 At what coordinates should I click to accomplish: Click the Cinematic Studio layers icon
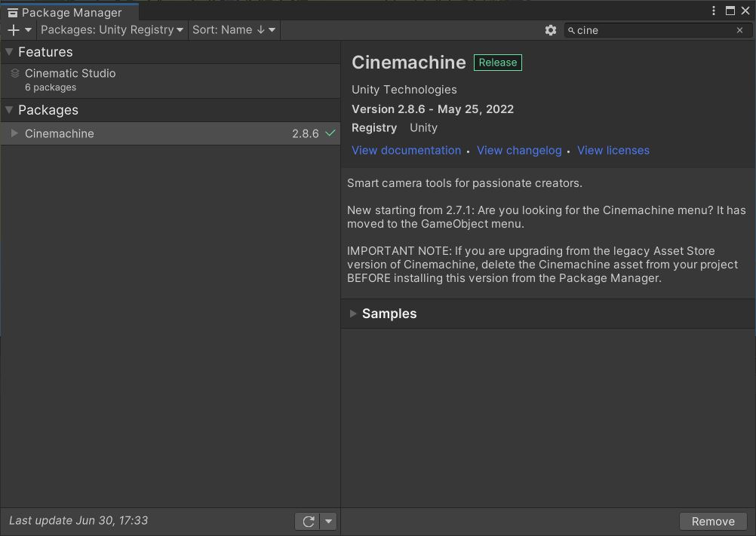pyautogui.click(x=15, y=73)
